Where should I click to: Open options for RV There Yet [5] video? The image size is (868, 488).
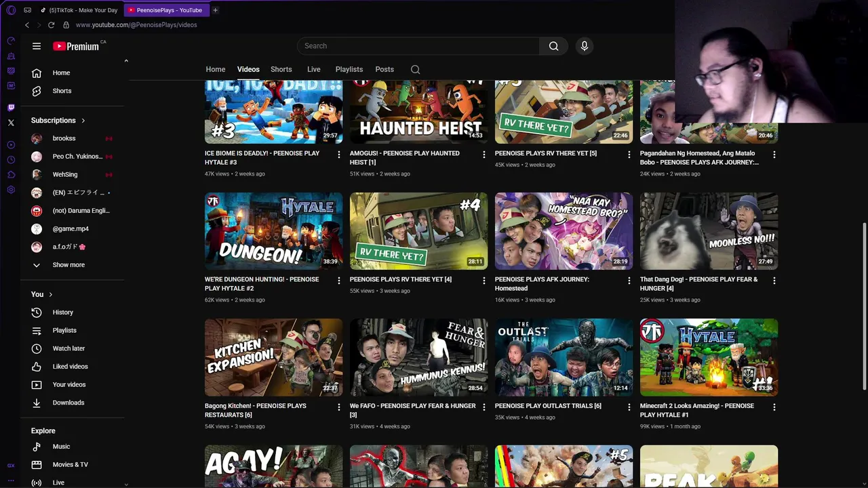629,155
